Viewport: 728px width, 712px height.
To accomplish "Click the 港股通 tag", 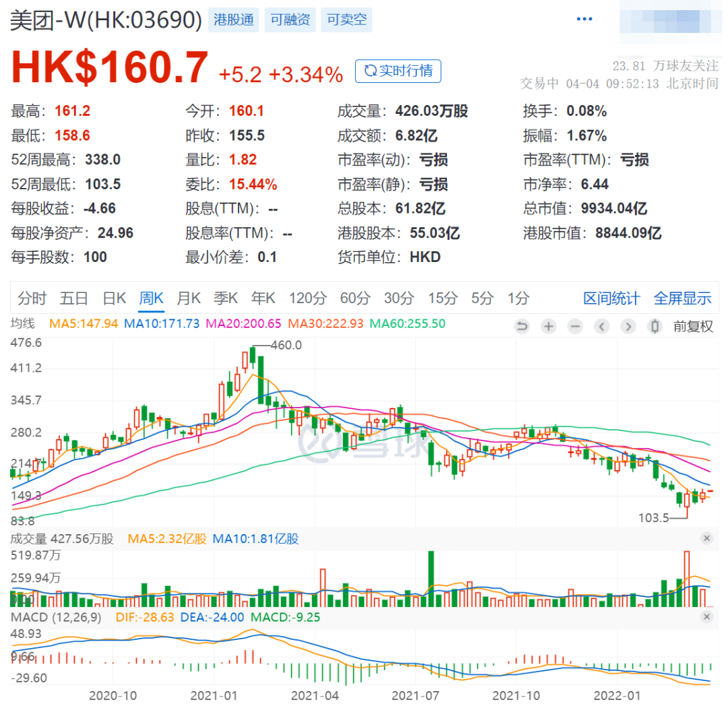I will click(233, 20).
